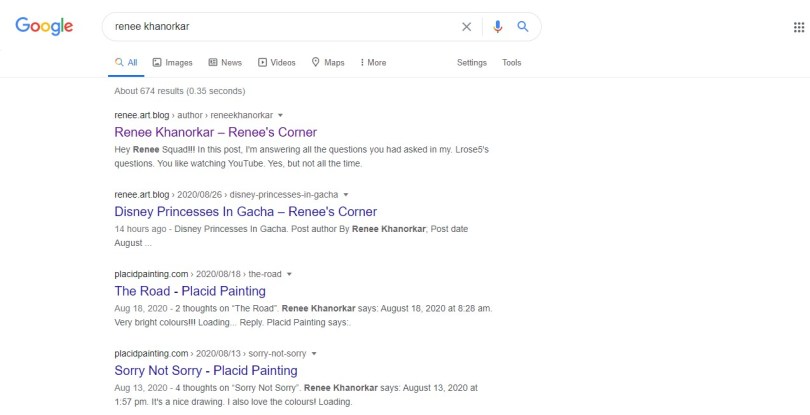Click the blue magnifying glass search icon
The image size is (810, 415).
522,27
